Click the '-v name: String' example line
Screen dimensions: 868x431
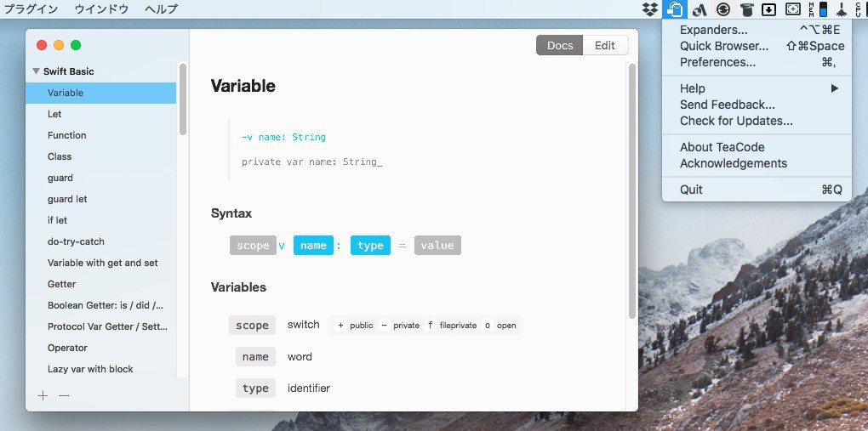(x=283, y=137)
